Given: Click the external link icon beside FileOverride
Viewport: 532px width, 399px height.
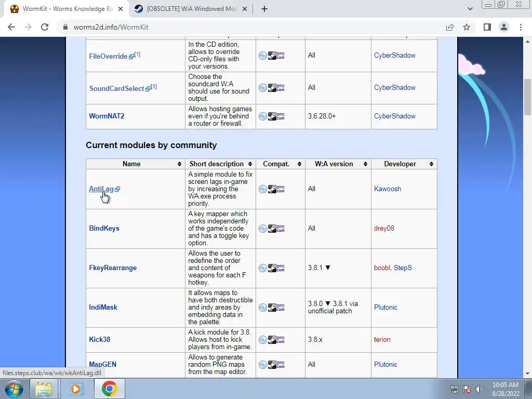Looking at the screenshot, I should (131, 57).
